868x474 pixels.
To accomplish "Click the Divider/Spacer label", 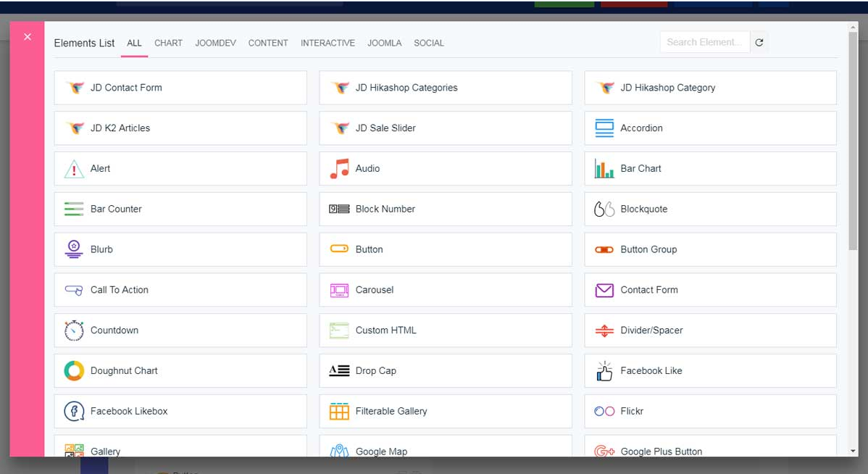I will point(651,330).
